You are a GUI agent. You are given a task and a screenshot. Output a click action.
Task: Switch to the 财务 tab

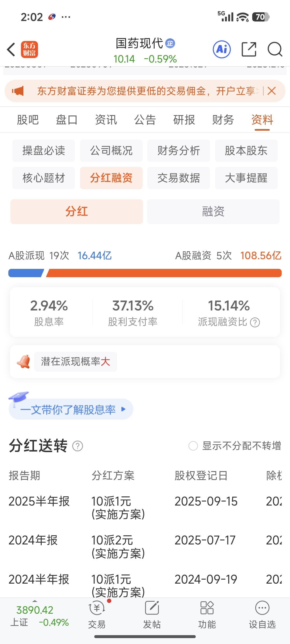223,120
